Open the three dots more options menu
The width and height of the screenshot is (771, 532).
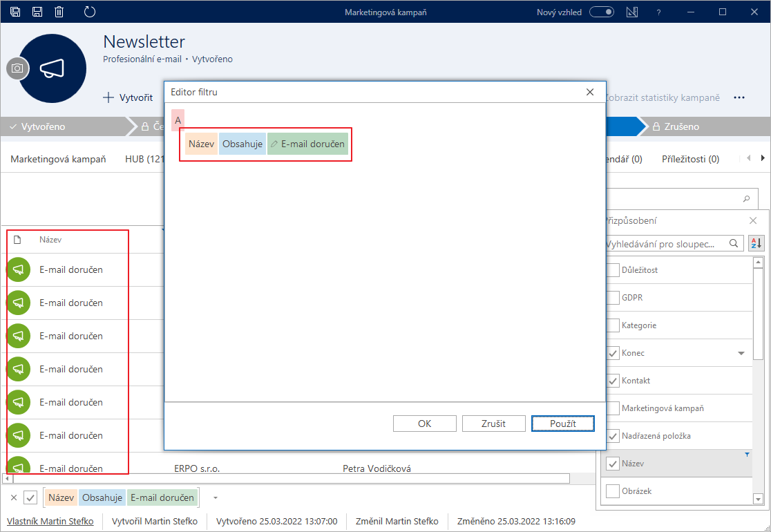(739, 97)
